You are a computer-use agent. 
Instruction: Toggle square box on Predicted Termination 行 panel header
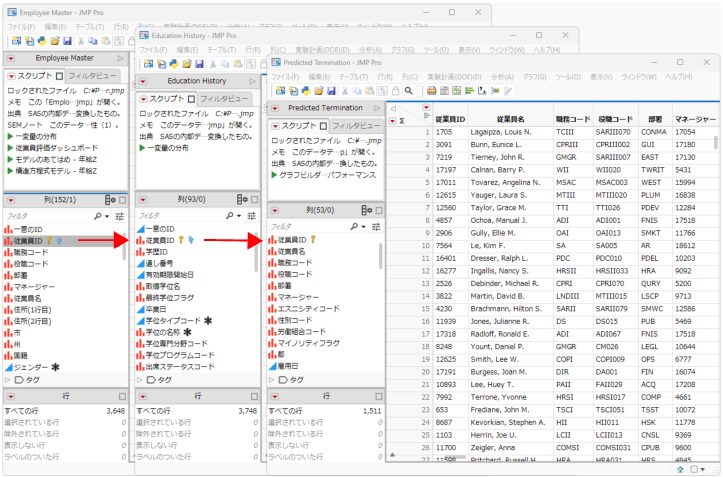[379, 396]
